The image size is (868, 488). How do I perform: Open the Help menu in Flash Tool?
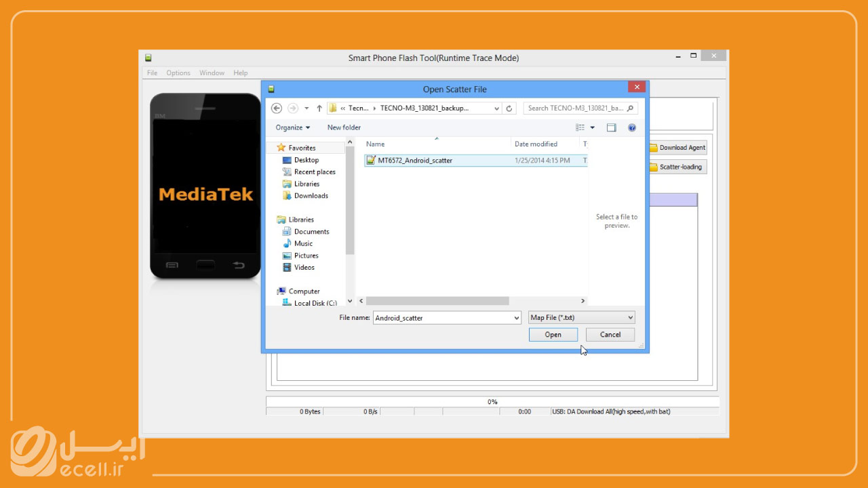(x=240, y=73)
